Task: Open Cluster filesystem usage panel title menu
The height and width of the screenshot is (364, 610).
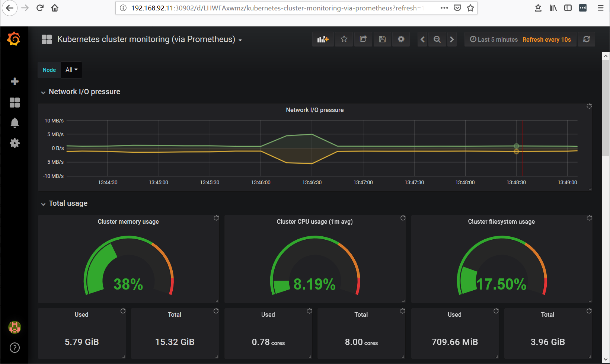Action: coord(501,221)
